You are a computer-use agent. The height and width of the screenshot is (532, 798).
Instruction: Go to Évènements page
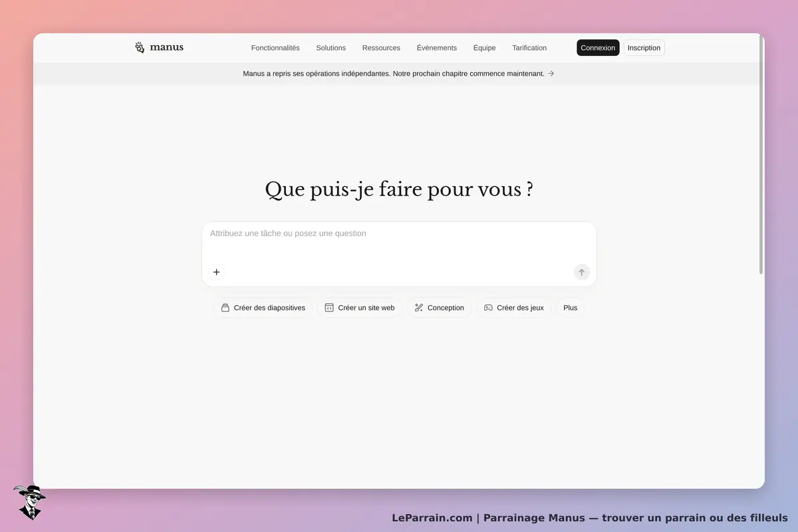(x=437, y=48)
